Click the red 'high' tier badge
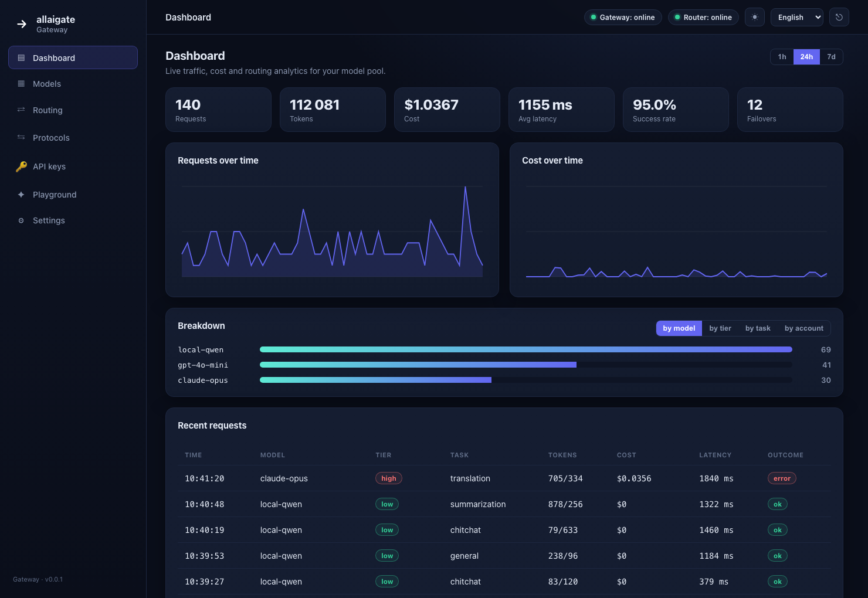 (388, 478)
